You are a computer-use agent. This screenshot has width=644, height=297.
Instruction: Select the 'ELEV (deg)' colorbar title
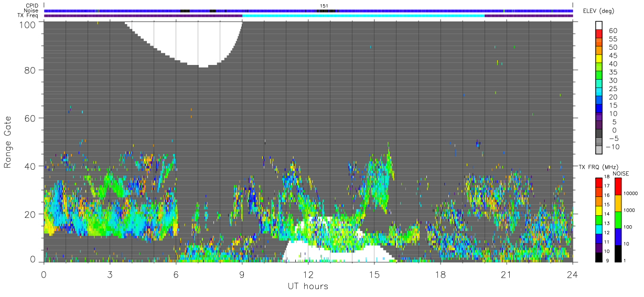pyautogui.click(x=598, y=11)
